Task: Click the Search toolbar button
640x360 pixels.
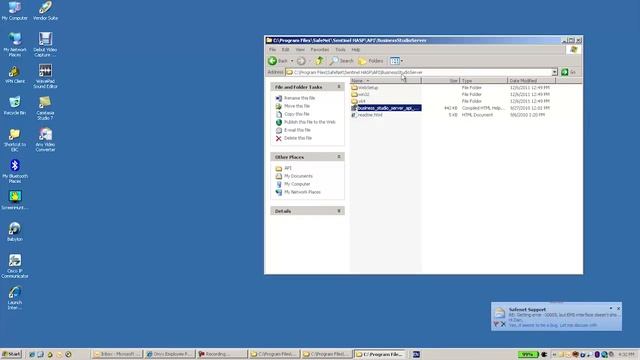Action: click(x=342, y=61)
